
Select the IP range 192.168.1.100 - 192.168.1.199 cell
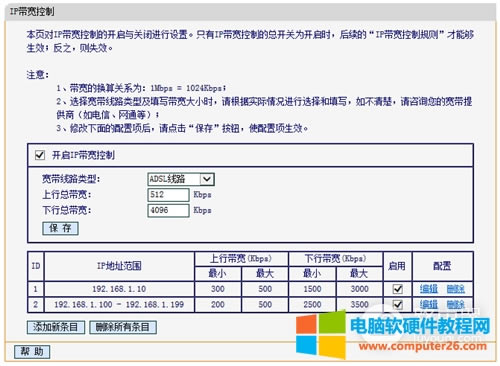coord(119,304)
